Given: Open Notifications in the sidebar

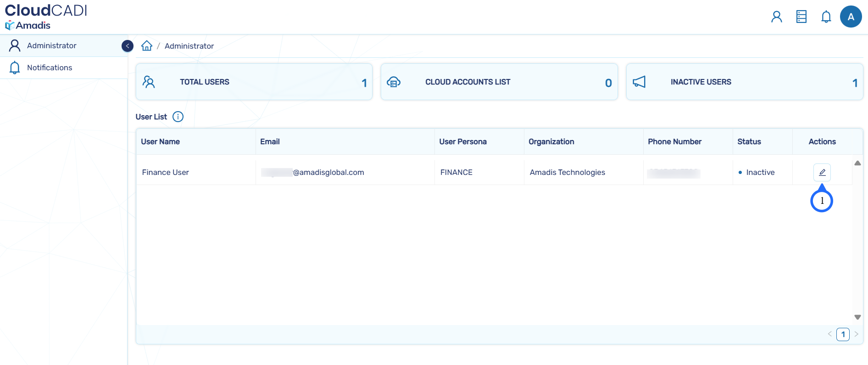Looking at the screenshot, I should (50, 67).
